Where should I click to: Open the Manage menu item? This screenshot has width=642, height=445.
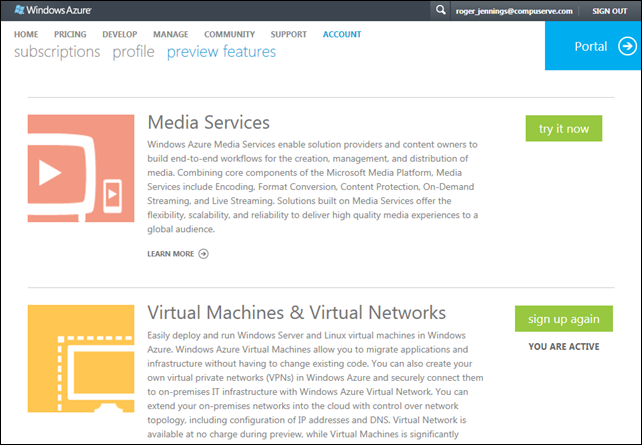(171, 35)
